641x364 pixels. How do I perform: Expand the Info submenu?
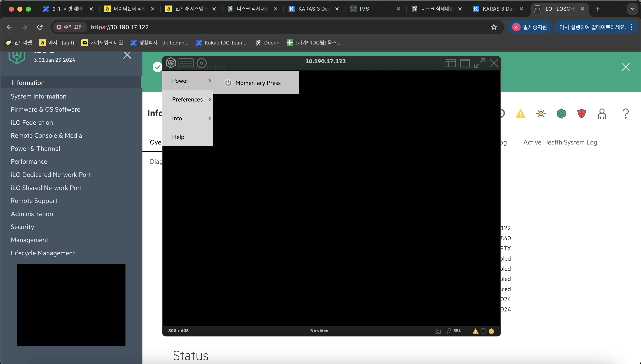(188, 118)
